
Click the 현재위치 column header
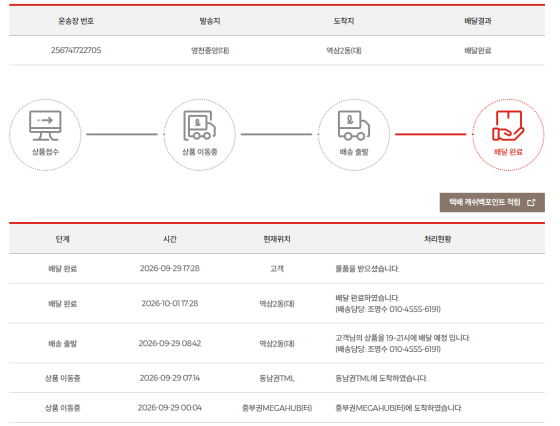click(x=277, y=239)
